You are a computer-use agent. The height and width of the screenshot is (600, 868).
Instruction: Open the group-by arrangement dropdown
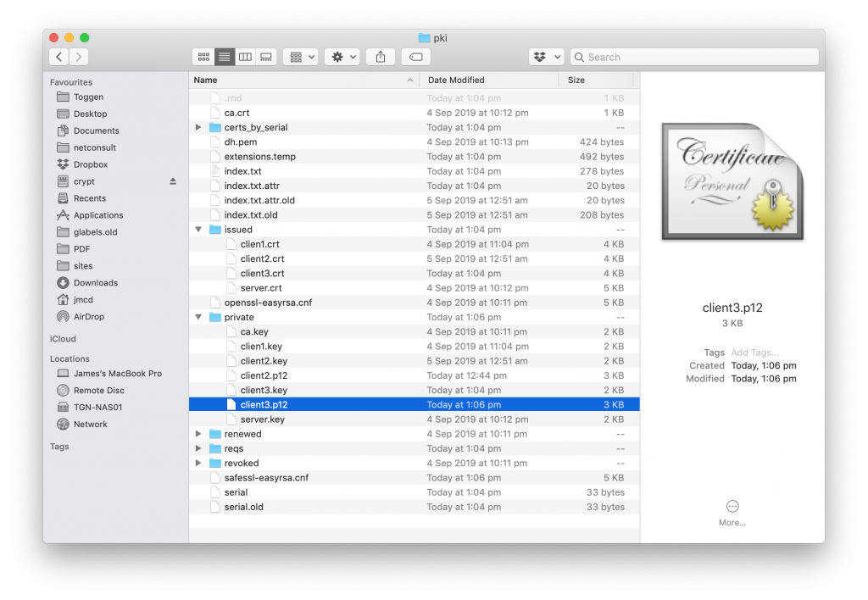click(x=301, y=57)
